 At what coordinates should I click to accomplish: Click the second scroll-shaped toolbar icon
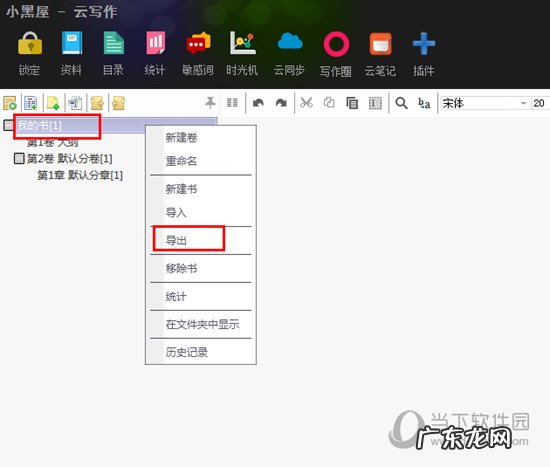click(119, 103)
